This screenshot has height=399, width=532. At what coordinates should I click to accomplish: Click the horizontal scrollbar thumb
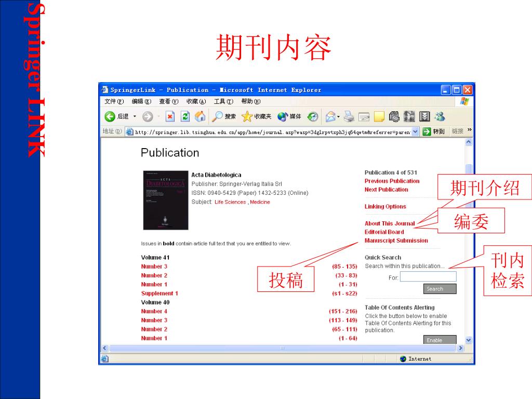tap(282, 348)
